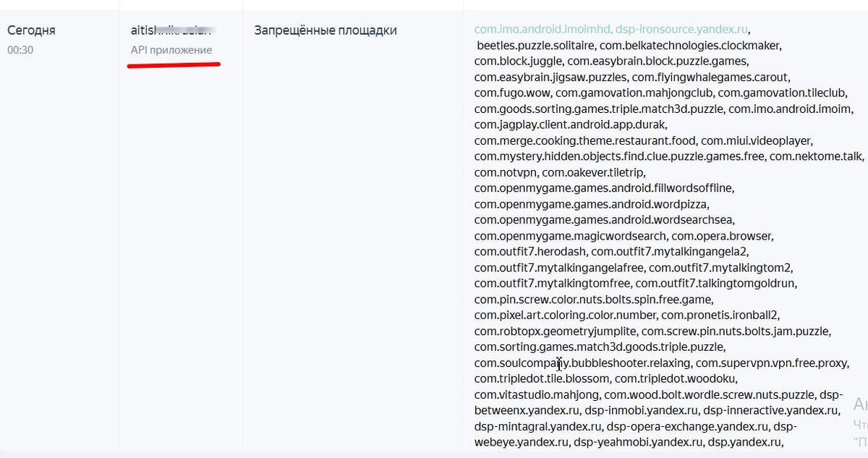The width and height of the screenshot is (868, 458).
Task: Select dsp-mintagral.yandex.ru entry
Action: click(x=537, y=426)
